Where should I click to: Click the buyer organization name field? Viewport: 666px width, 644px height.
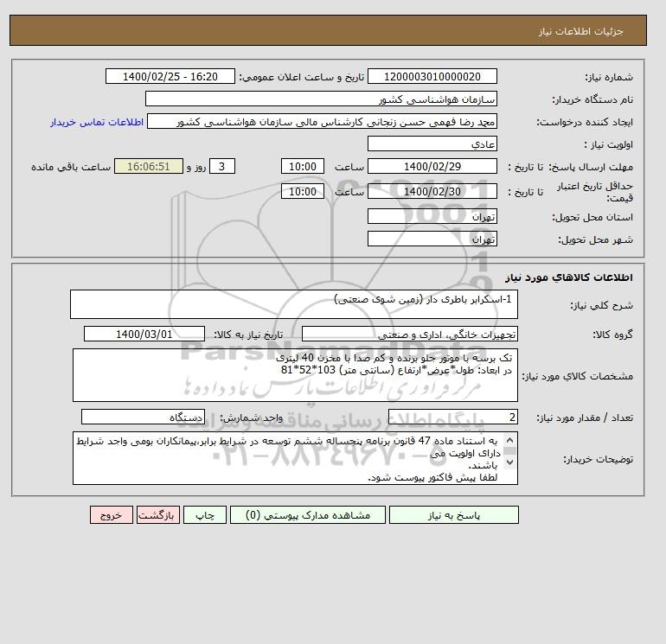321,99
